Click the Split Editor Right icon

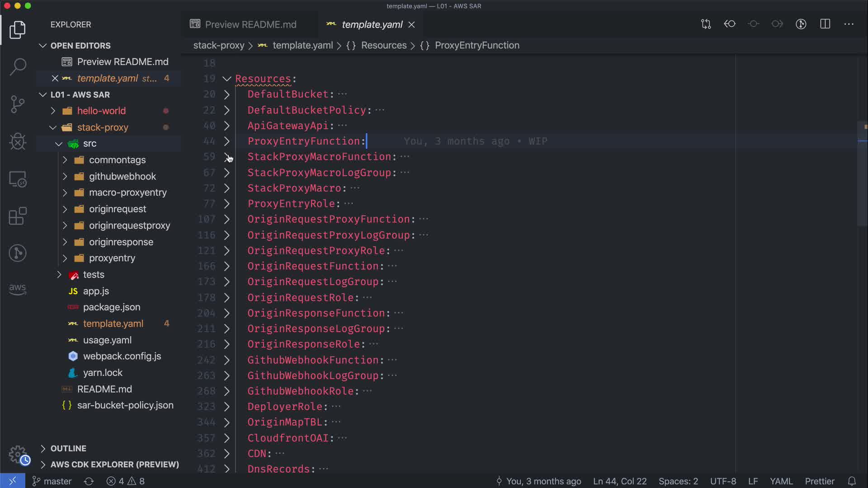[825, 24]
